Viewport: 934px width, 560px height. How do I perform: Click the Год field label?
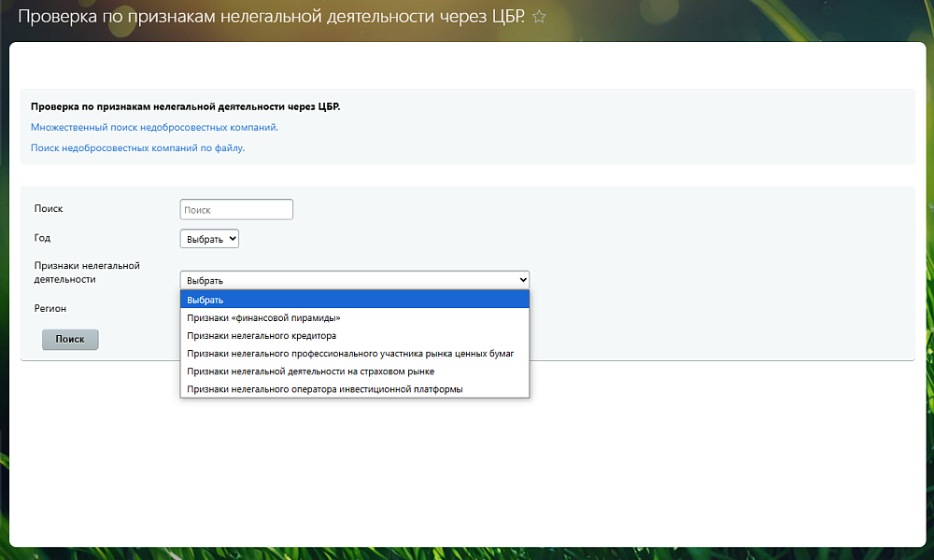pos(42,238)
